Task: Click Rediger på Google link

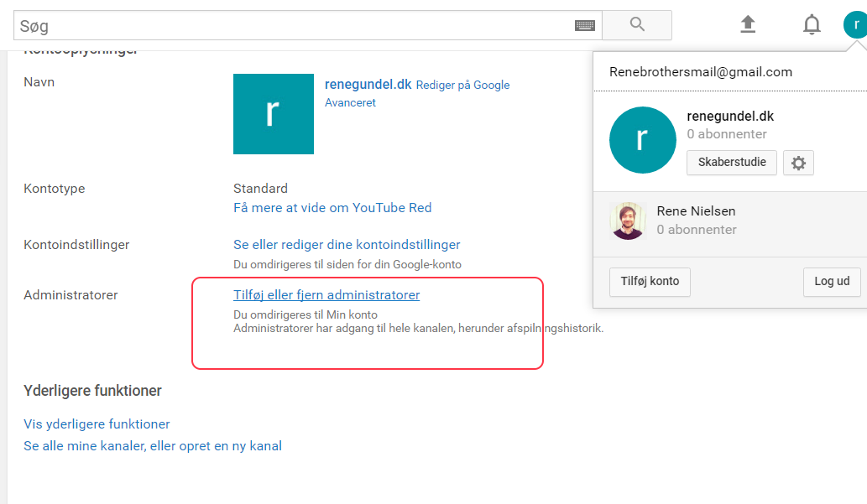Action: (462, 85)
